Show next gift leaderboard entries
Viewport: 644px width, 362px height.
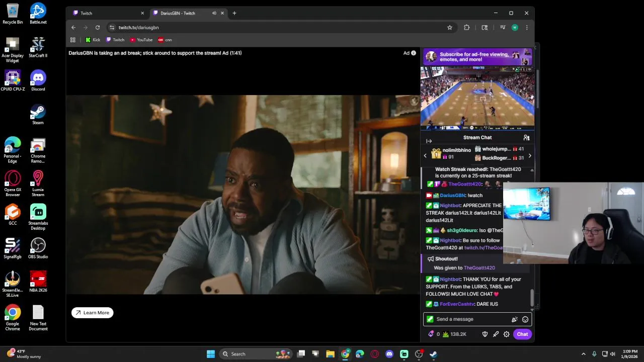(x=529, y=156)
